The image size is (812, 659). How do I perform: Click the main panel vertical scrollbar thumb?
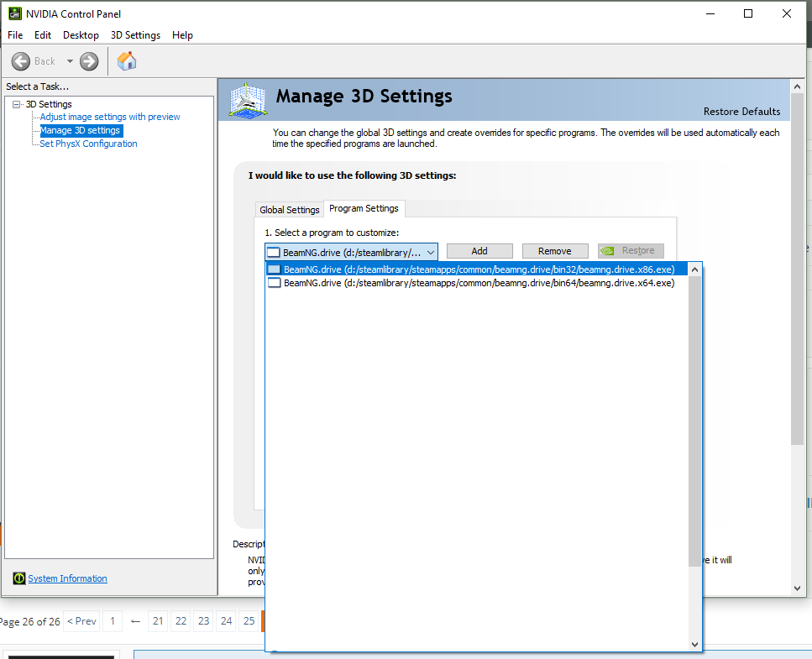coord(797,269)
